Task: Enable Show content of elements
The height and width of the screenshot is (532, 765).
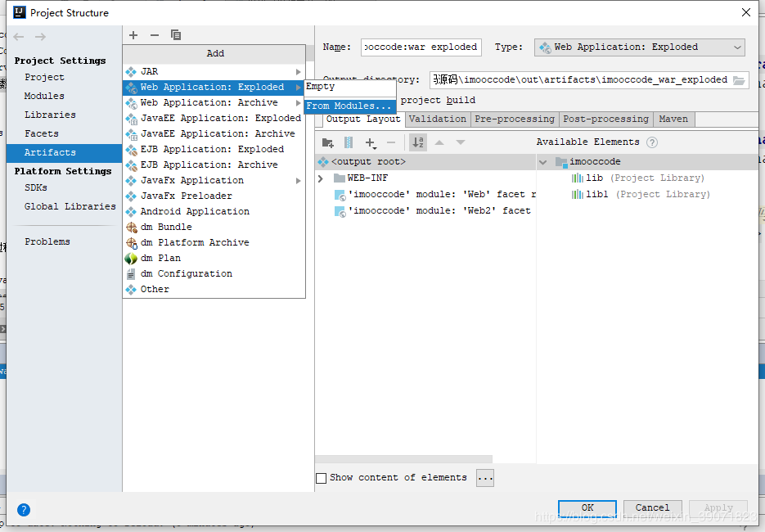Action: click(321, 477)
